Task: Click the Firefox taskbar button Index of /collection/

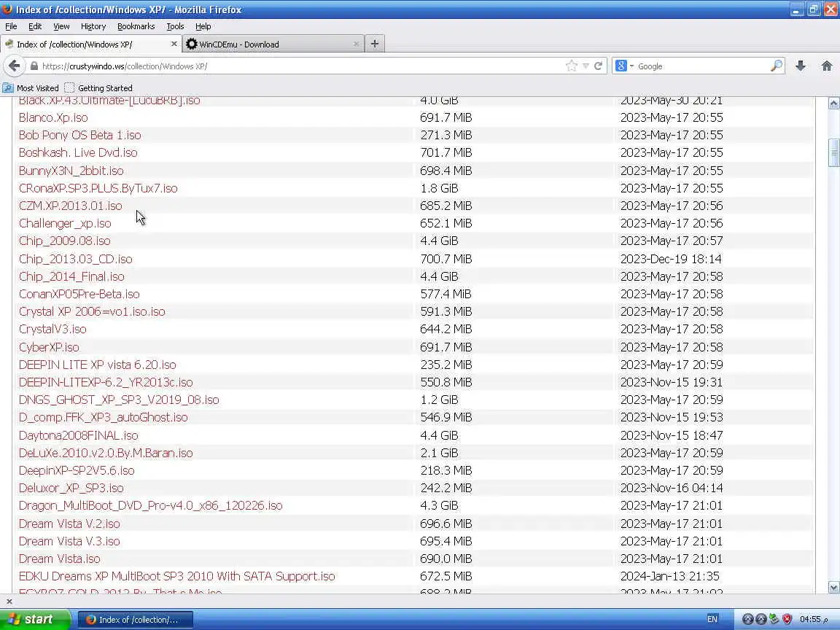Action: 136,620
